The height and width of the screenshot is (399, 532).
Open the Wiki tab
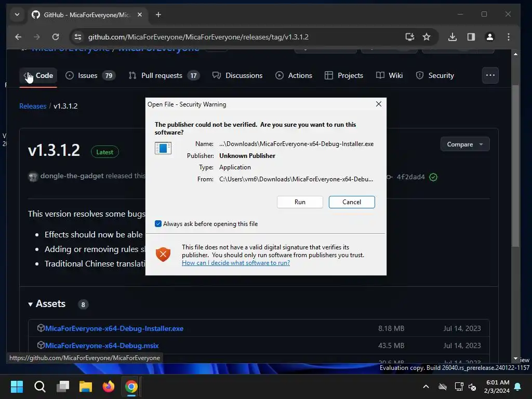[390, 75]
